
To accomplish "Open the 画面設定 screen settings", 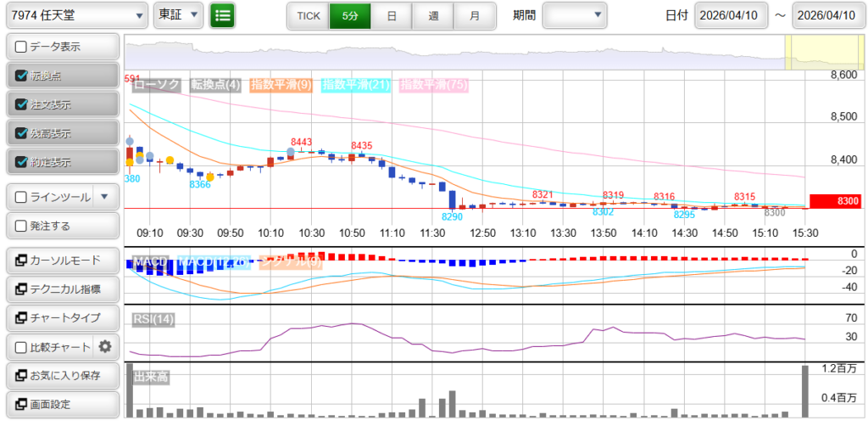I will point(62,404).
